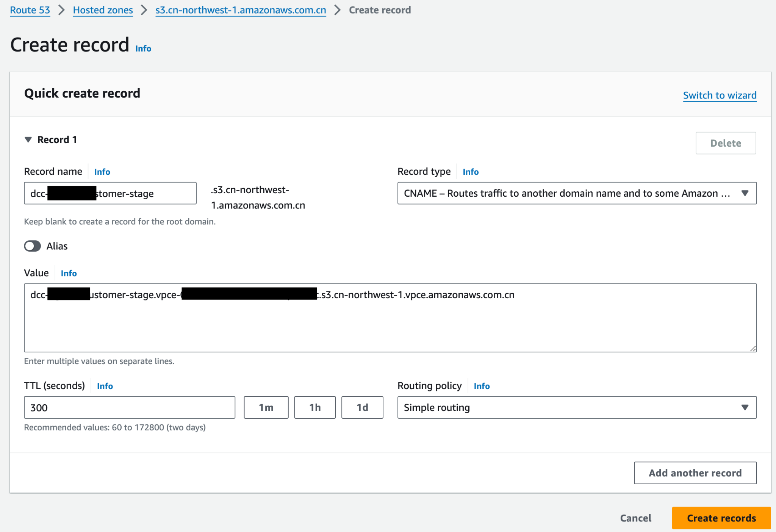The image size is (776, 532).
Task: Click 'Keep blank to create a record' hint
Action: pos(120,222)
